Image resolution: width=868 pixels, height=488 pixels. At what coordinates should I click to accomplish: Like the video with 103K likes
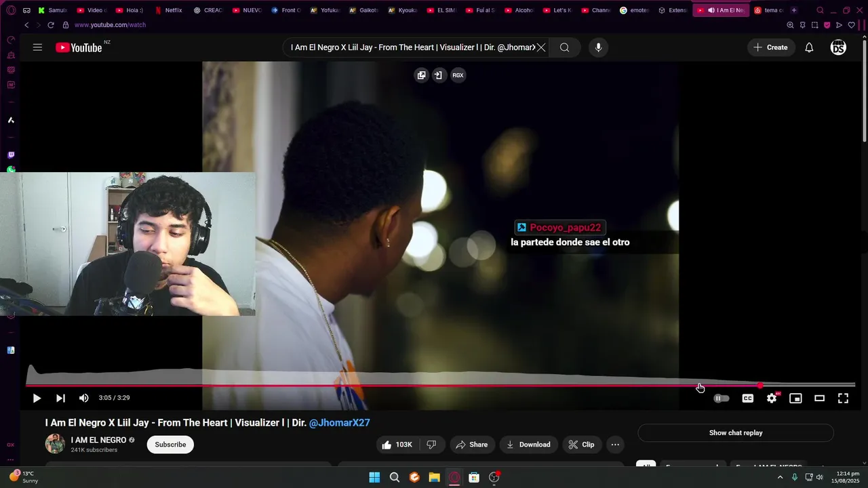point(397,445)
